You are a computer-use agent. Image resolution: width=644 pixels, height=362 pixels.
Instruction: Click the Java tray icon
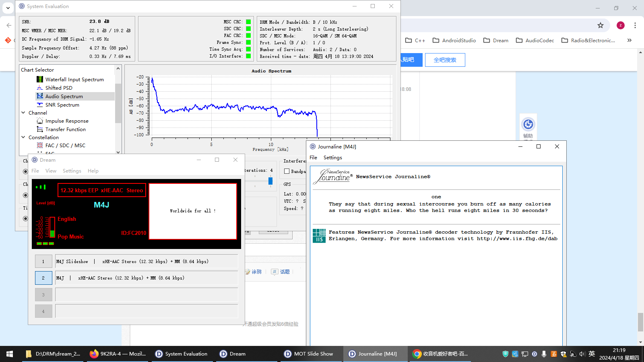[554, 354]
